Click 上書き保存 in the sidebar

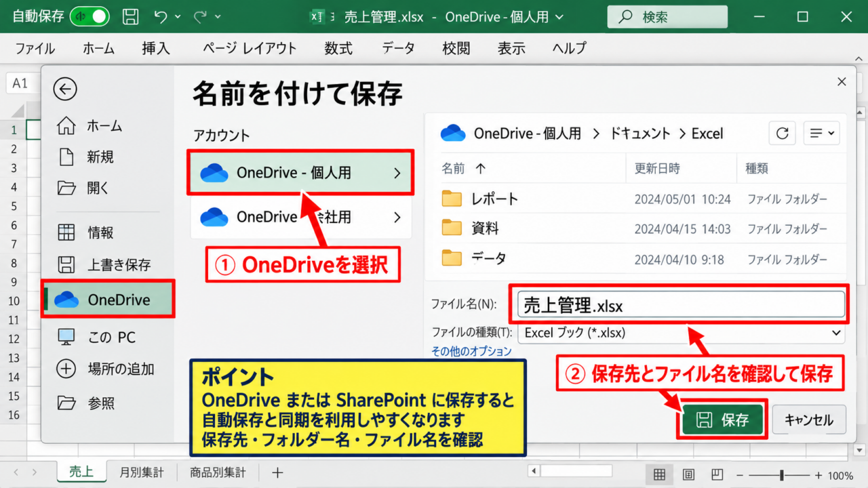(x=104, y=264)
